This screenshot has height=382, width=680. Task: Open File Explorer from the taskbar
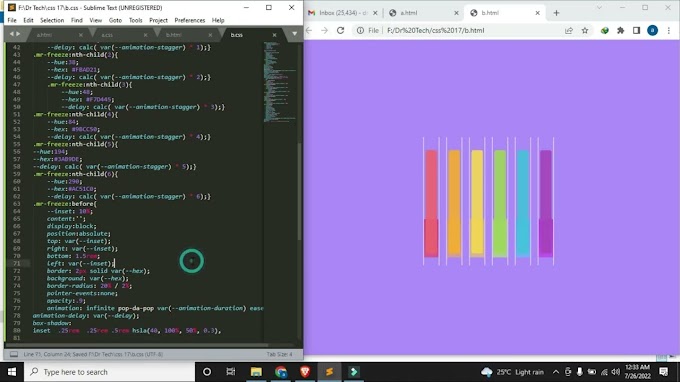pyautogui.click(x=256, y=372)
